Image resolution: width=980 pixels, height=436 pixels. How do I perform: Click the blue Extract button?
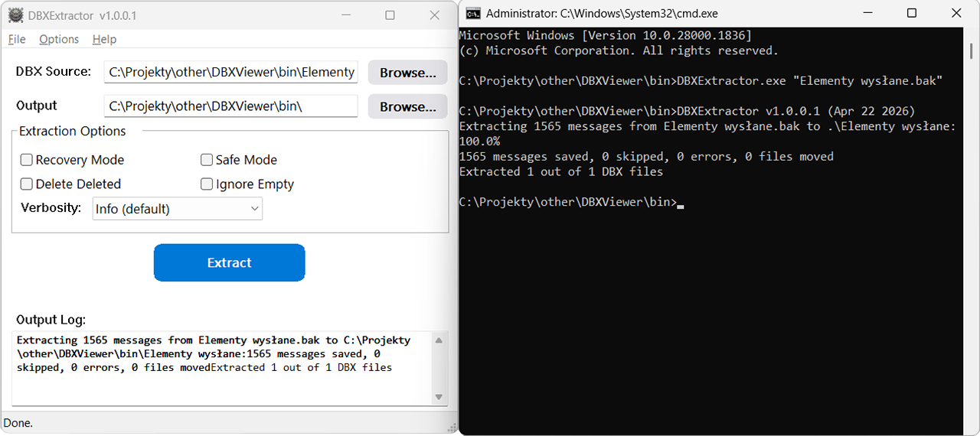click(x=229, y=262)
